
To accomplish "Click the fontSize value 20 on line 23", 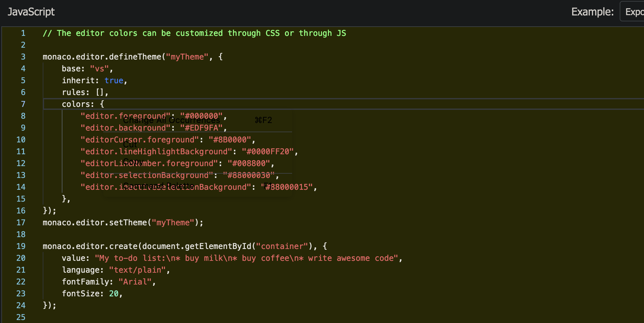I will tap(113, 293).
